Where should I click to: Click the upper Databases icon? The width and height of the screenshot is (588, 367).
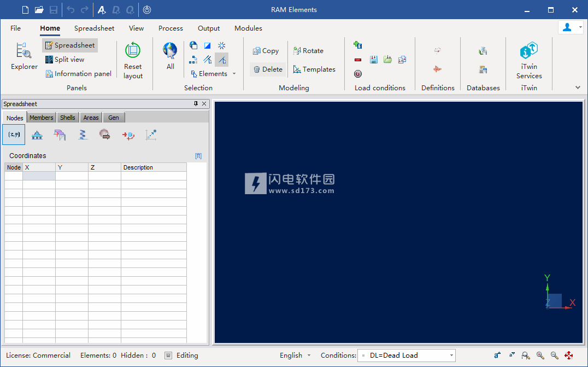(483, 51)
